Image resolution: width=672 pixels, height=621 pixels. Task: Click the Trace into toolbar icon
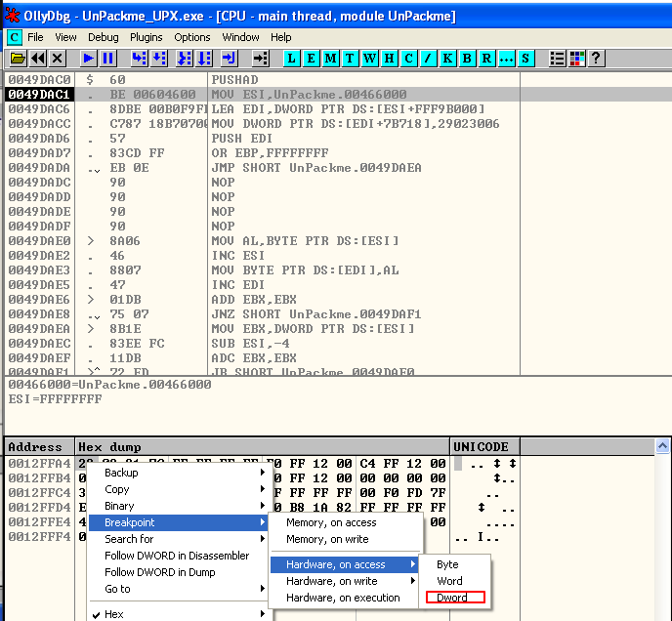click(185, 59)
